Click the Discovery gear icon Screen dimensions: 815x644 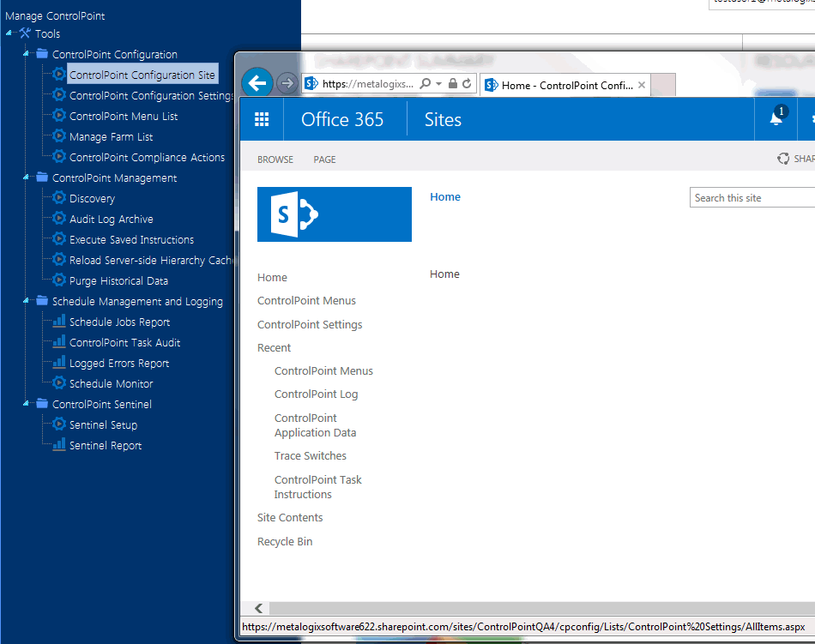(59, 198)
